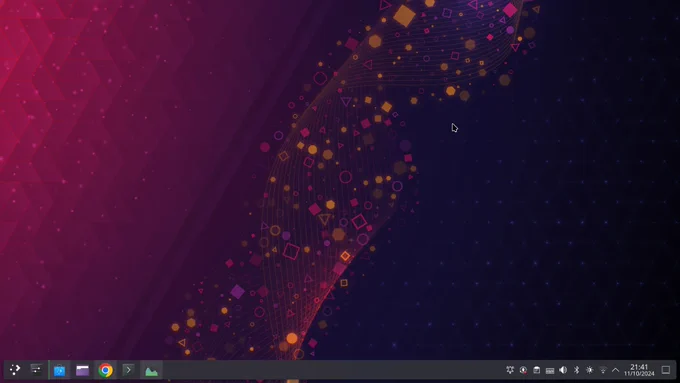680x383 pixels.
Task: Open the 21:41 clock calendar
Action: pos(639,370)
